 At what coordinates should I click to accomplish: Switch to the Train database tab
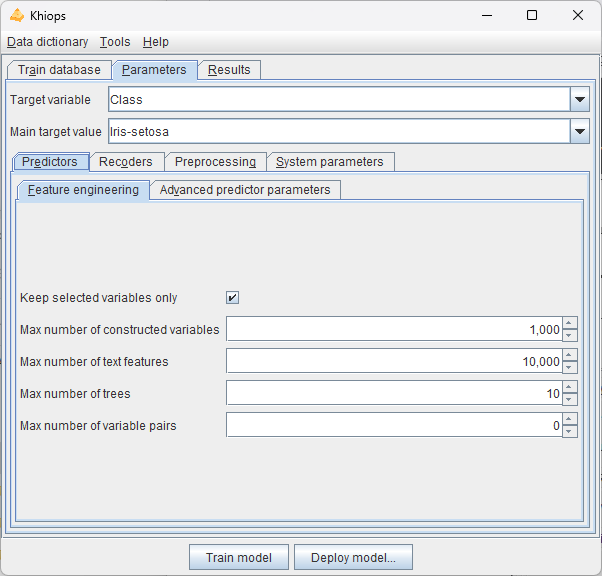pos(60,70)
